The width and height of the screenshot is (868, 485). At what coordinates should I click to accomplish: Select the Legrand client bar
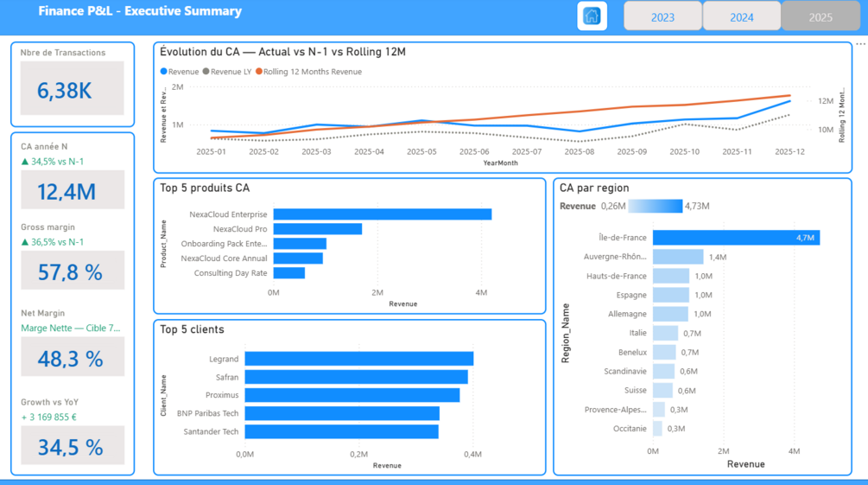point(358,359)
